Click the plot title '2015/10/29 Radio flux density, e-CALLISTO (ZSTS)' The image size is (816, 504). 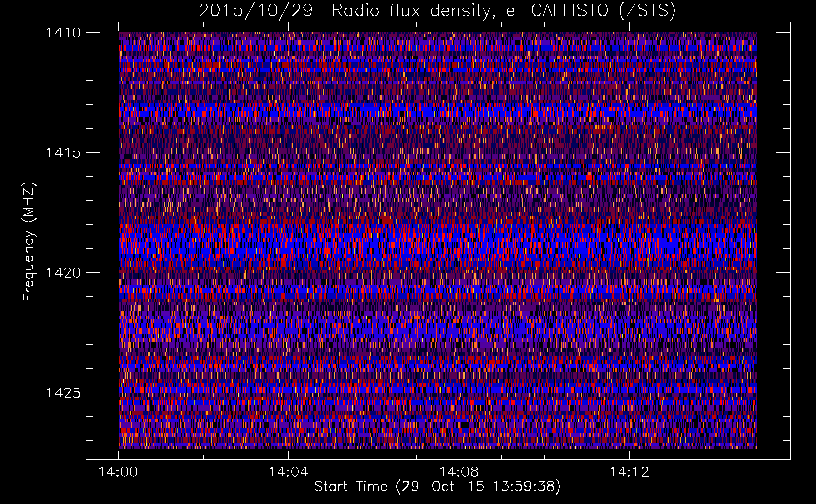437,10
